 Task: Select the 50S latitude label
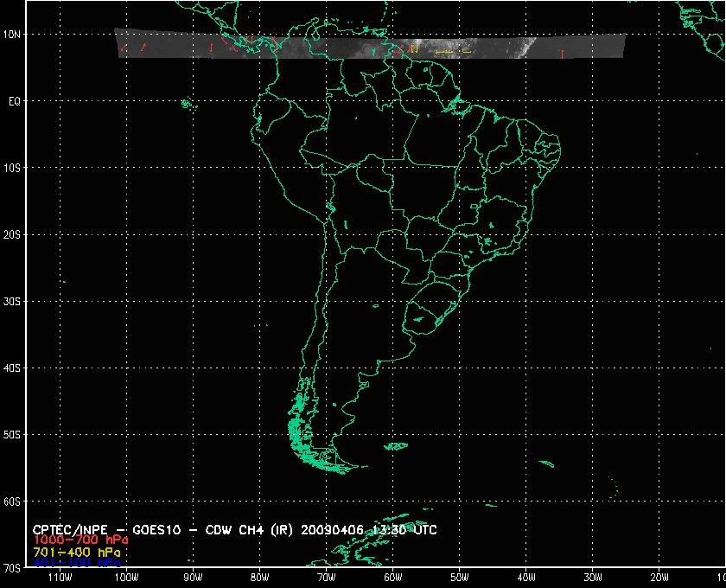click(14, 434)
